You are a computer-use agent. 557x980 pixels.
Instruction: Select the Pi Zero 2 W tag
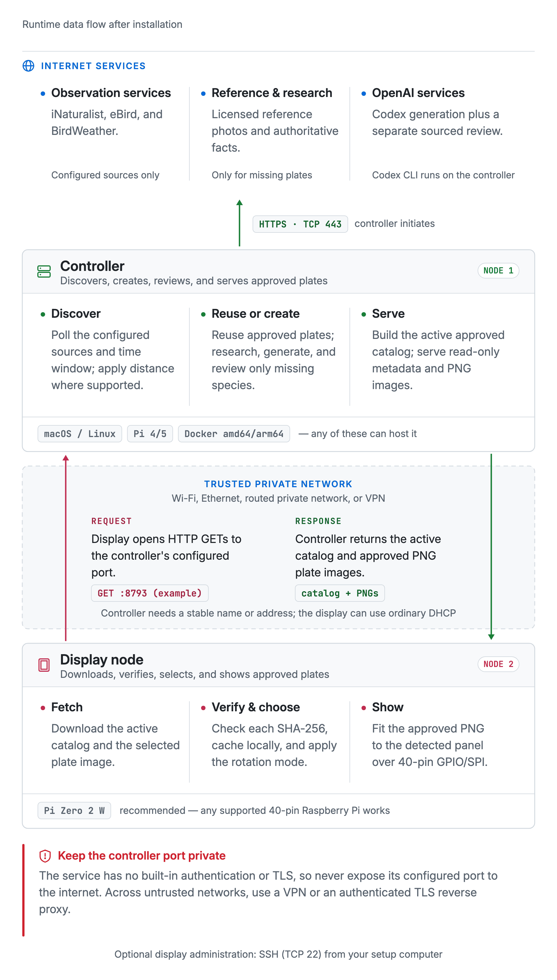pyautogui.click(x=74, y=811)
